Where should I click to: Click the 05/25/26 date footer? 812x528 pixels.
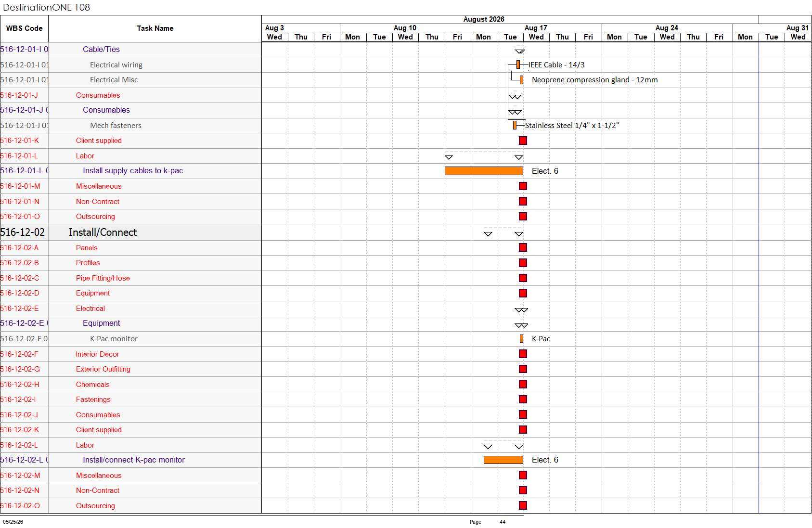13,522
